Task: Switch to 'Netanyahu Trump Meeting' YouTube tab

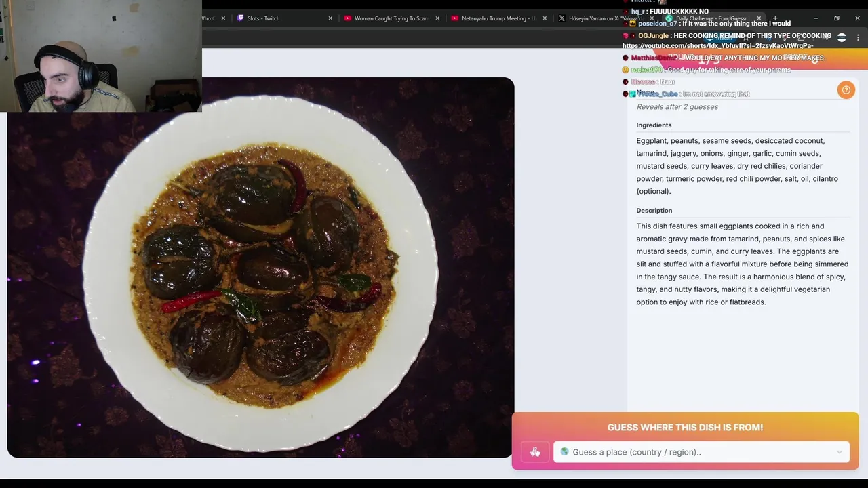Action: pyautogui.click(x=499, y=18)
